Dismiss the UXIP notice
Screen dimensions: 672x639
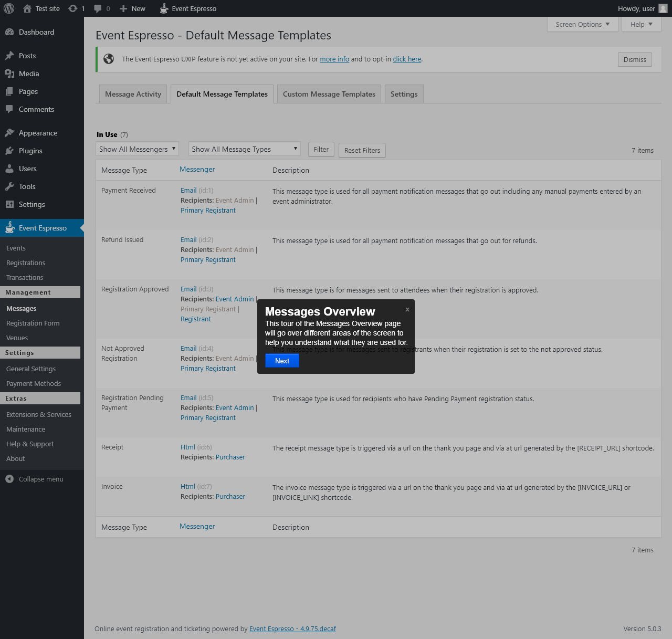coord(635,59)
